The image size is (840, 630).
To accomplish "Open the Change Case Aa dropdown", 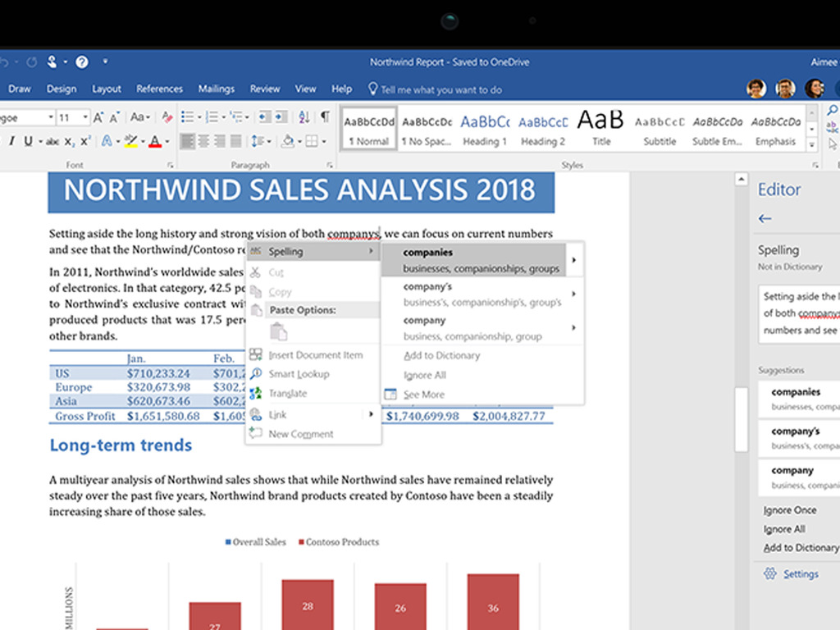I will click(139, 116).
